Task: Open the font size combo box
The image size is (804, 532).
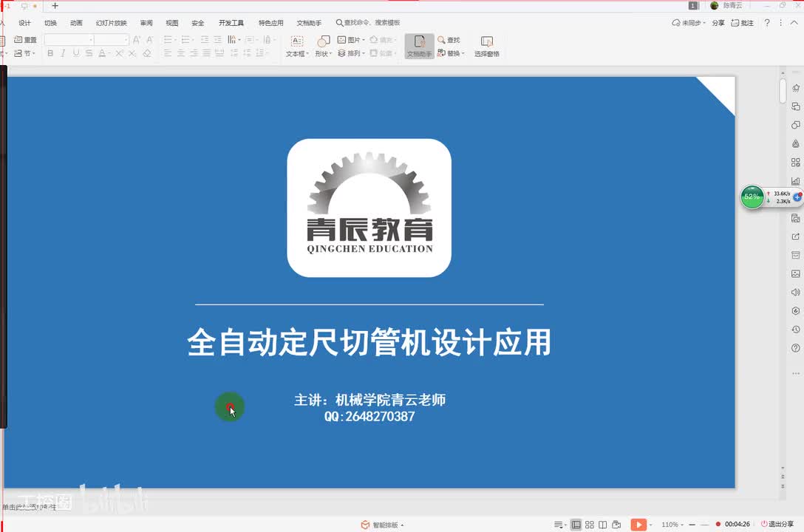Action: [112, 39]
